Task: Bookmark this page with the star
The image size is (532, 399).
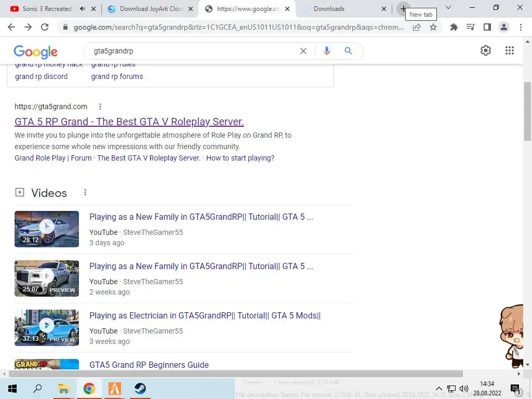Action: pyautogui.click(x=433, y=27)
